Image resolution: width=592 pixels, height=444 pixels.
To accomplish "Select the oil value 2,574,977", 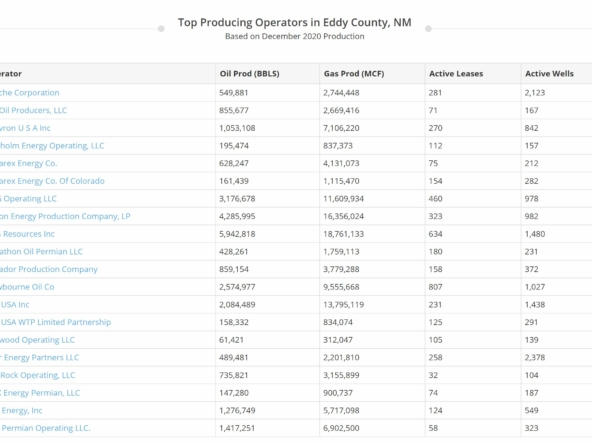I will click(237, 287).
